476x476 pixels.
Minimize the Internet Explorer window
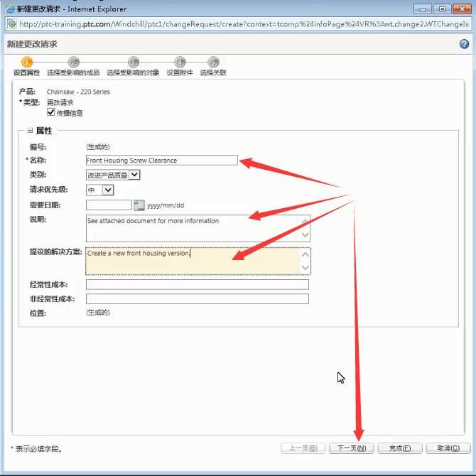422,9
